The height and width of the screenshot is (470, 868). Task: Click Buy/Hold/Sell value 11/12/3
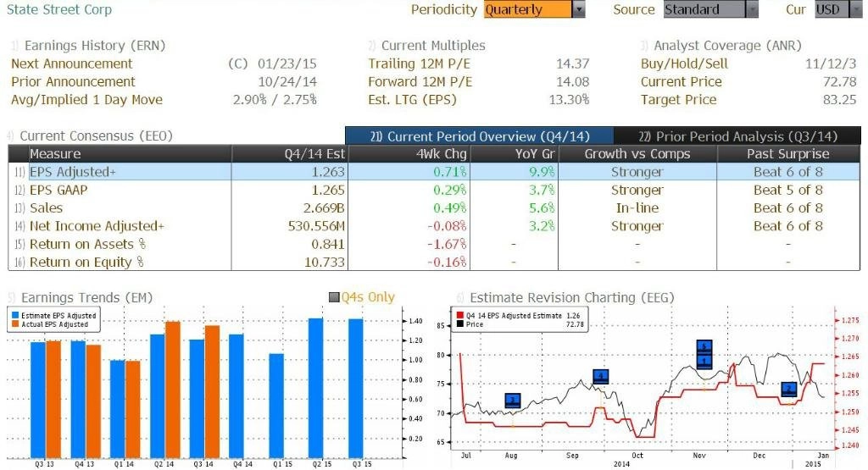coord(831,64)
